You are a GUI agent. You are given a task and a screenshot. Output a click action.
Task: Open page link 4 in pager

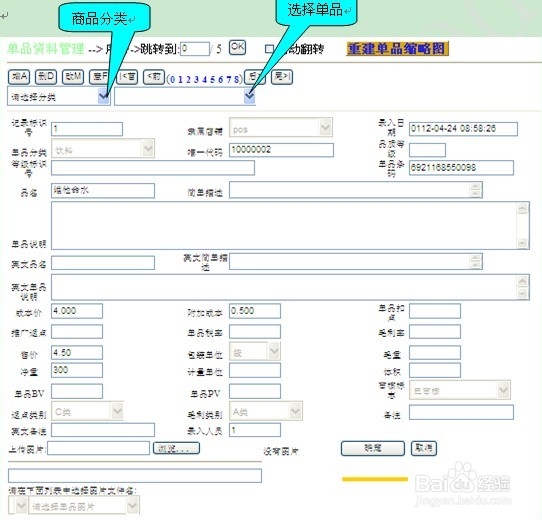[x=204, y=80]
